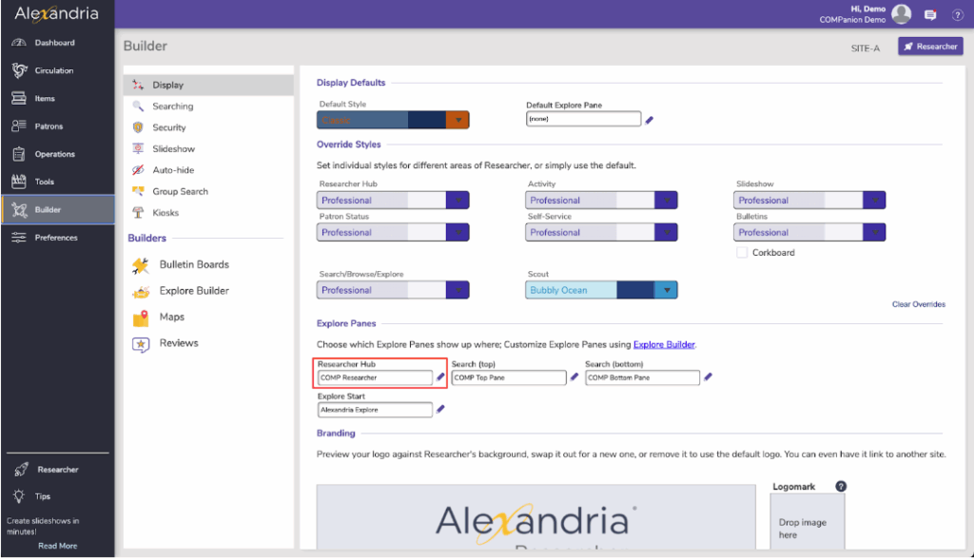Open the help question mark in header
The width and height of the screenshot is (974, 560).
958,15
